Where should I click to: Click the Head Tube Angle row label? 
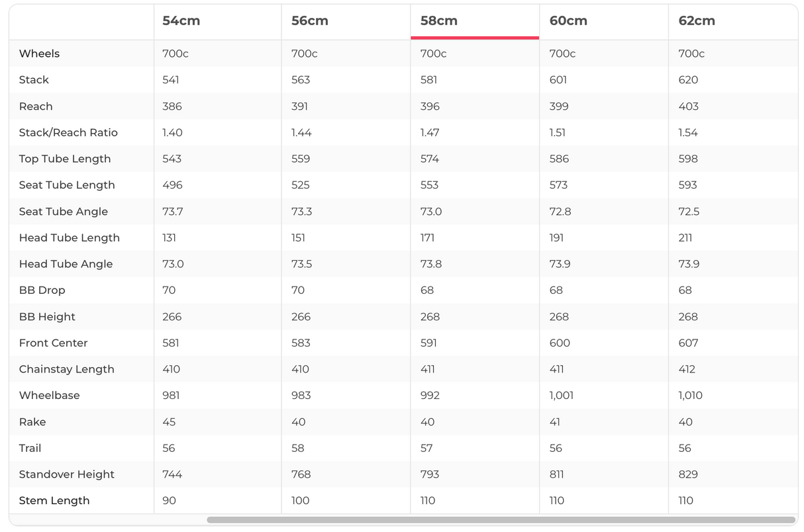click(x=66, y=264)
